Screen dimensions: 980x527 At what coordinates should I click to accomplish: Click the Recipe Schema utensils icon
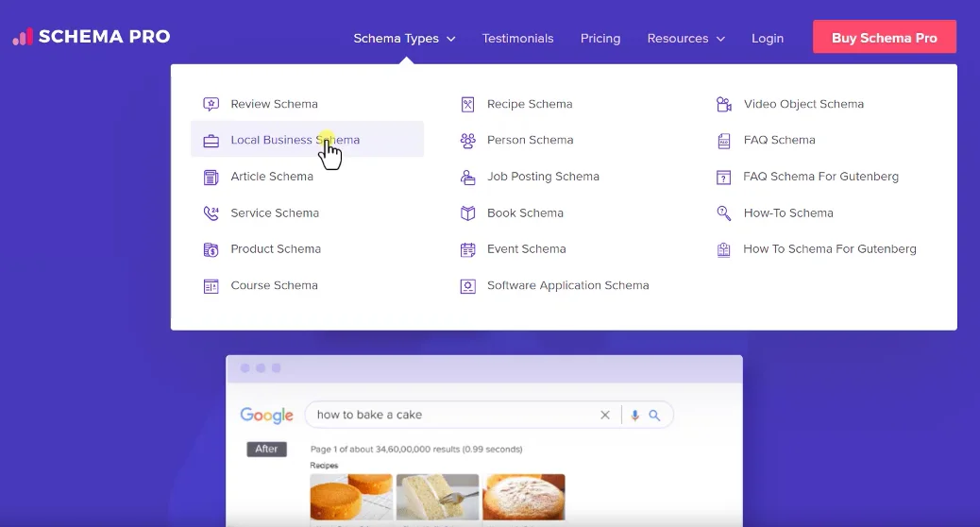click(467, 105)
